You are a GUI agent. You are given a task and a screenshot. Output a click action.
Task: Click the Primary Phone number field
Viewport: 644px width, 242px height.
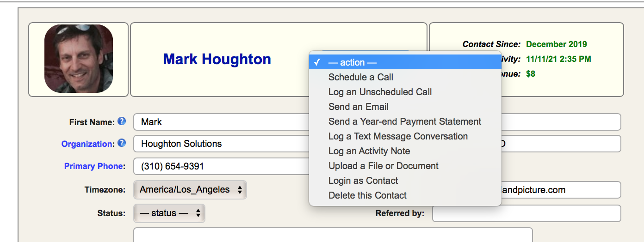(222, 167)
